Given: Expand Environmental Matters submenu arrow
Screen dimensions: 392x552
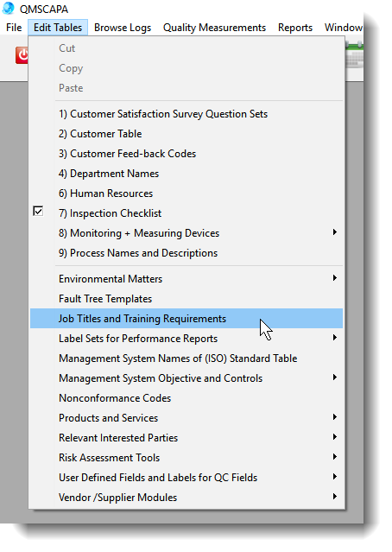Looking at the screenshot, I should tap(335, 278).
